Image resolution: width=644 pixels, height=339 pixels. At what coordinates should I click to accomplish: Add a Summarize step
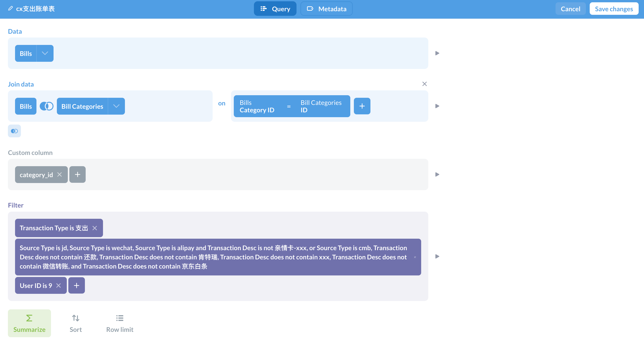click(29, 323)
